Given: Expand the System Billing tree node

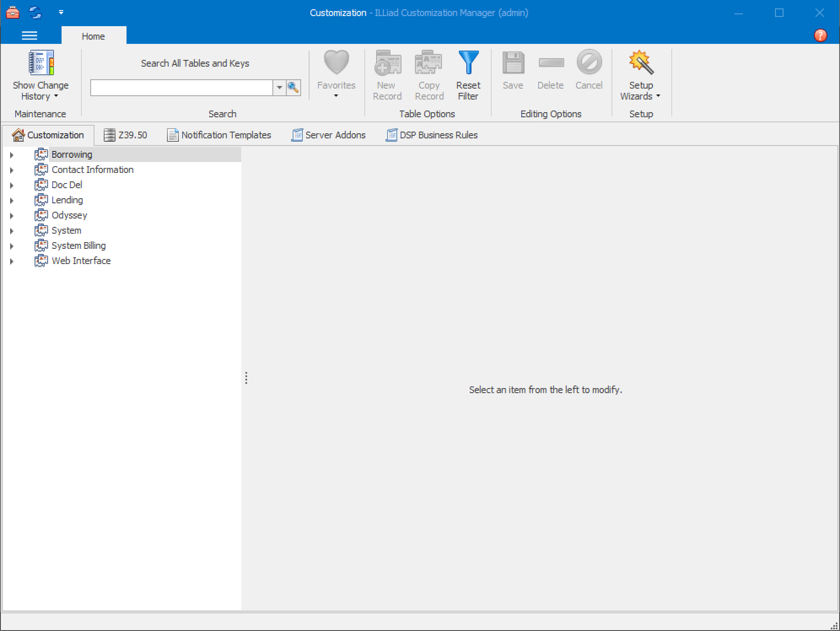Looking at the screenshot, I should coord(12,246).
